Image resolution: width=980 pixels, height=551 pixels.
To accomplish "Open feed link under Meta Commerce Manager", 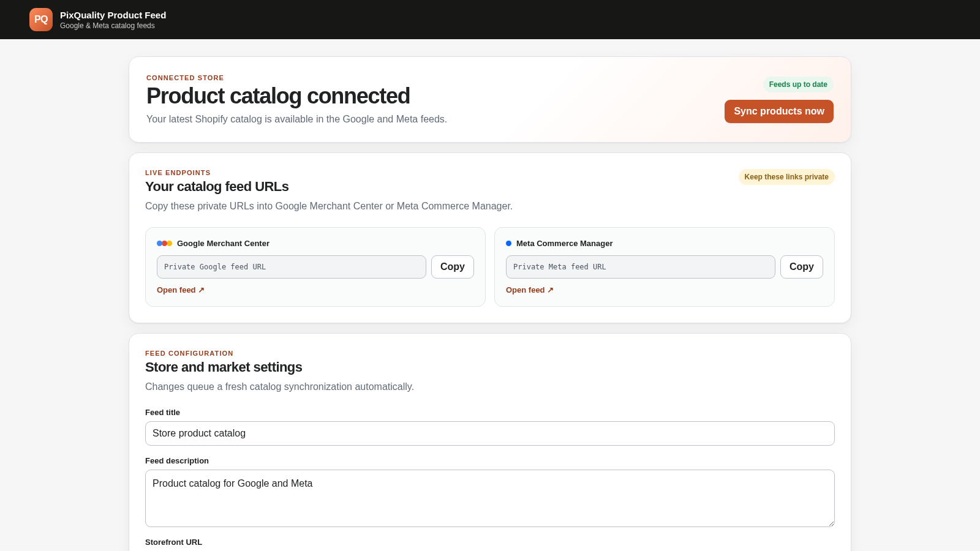I will 530,290.
